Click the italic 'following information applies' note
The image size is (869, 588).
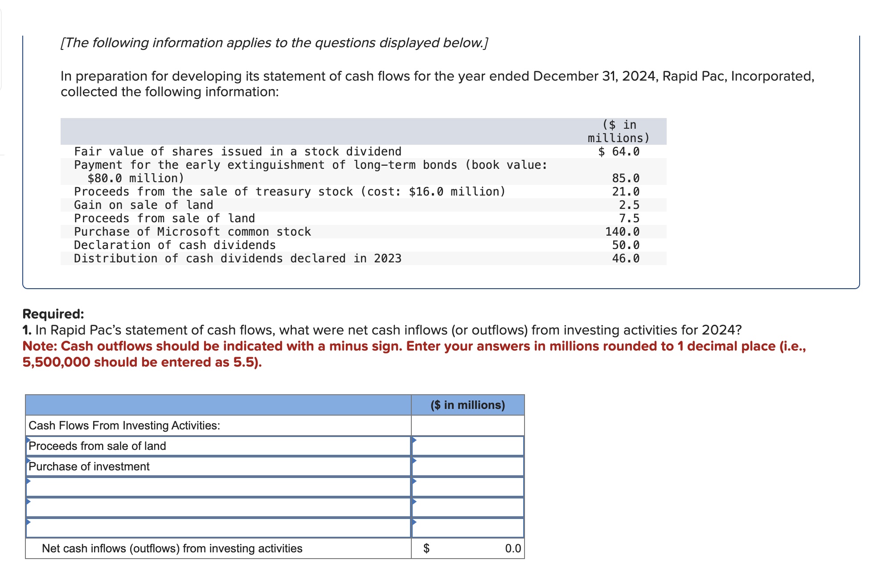[x=274, y=43]
